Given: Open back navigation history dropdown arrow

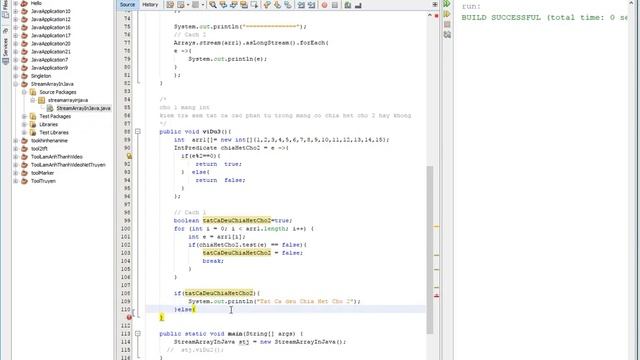Looking at the screenshot, I should point(188,5).
